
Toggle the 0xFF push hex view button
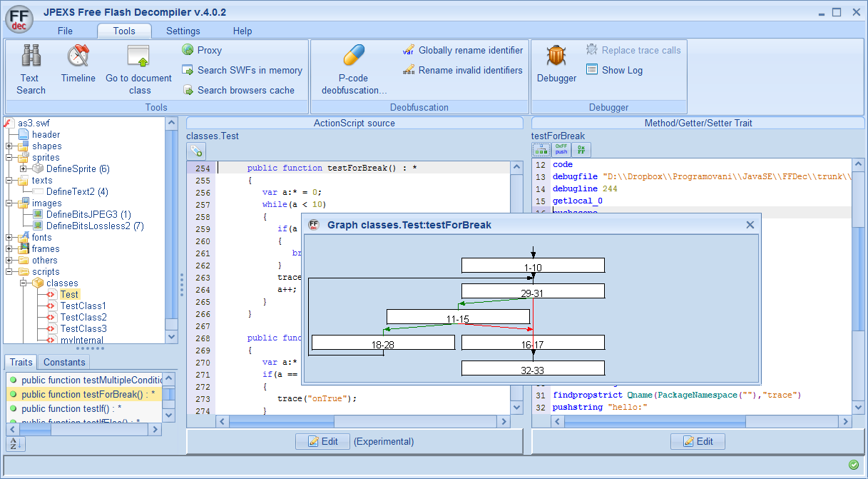(561, 150)
